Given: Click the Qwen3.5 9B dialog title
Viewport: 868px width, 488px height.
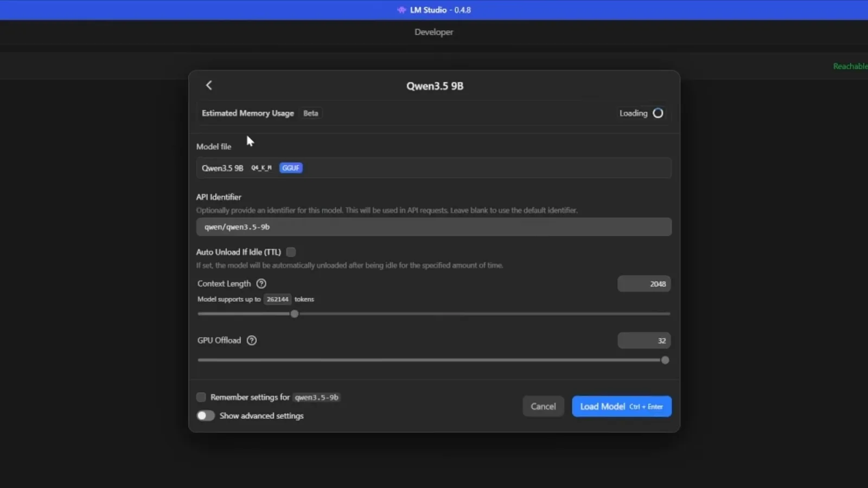Looking at the screenshot, I should [x=435, y=86].
